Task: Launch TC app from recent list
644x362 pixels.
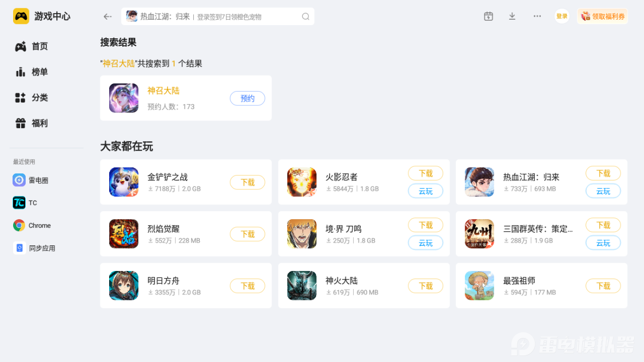Action: [25, 203]
